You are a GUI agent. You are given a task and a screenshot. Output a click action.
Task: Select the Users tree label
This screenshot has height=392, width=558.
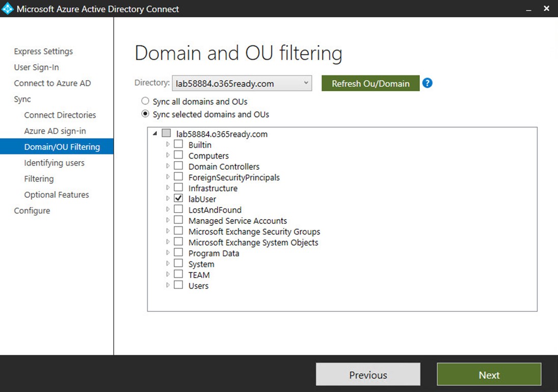(x=198, y=285)
